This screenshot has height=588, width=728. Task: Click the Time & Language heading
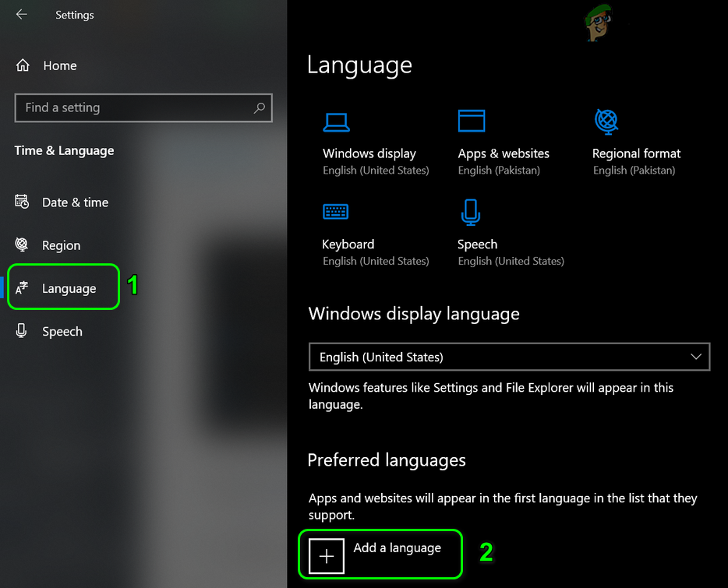click(x=64, y=151)
